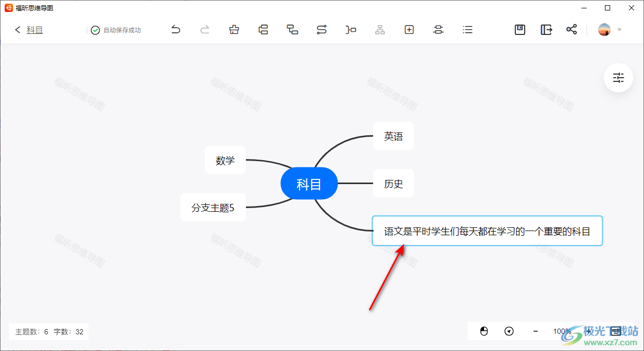Maximize the 福昕思维导图 window
Viewport: 644px width, 351px height.
[607, 8]
